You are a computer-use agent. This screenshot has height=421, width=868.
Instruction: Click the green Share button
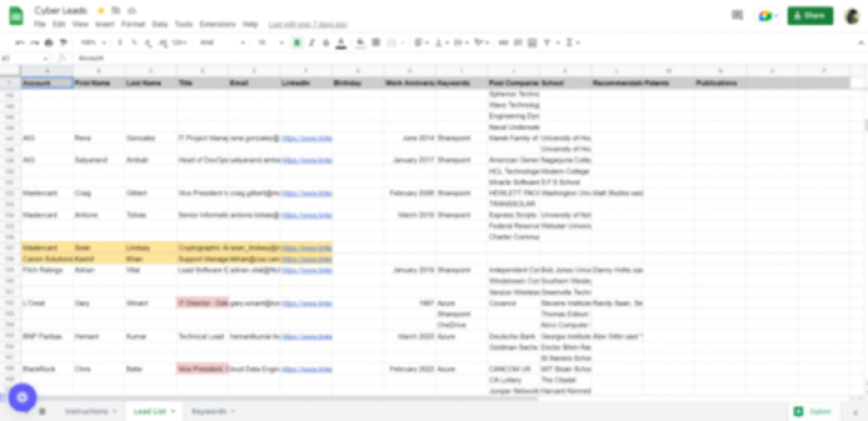[810, 16]
